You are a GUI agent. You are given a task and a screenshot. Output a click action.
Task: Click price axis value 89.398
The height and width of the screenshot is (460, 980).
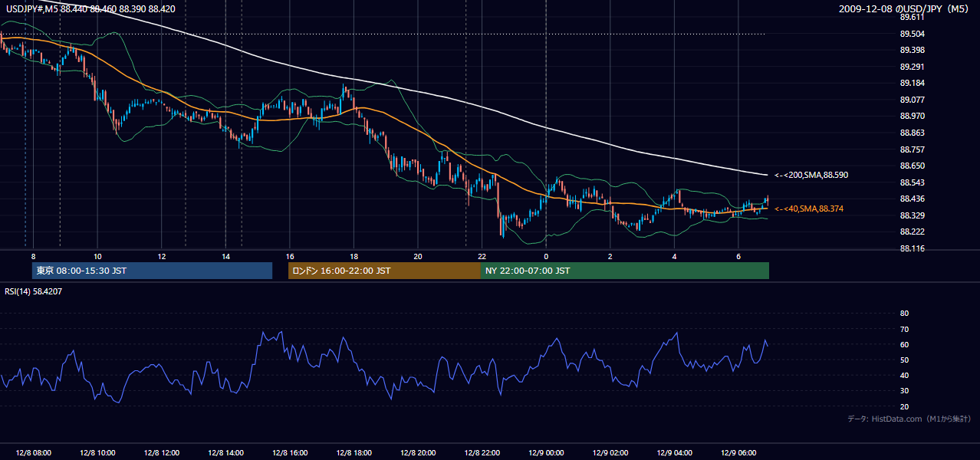coord(911,50)
